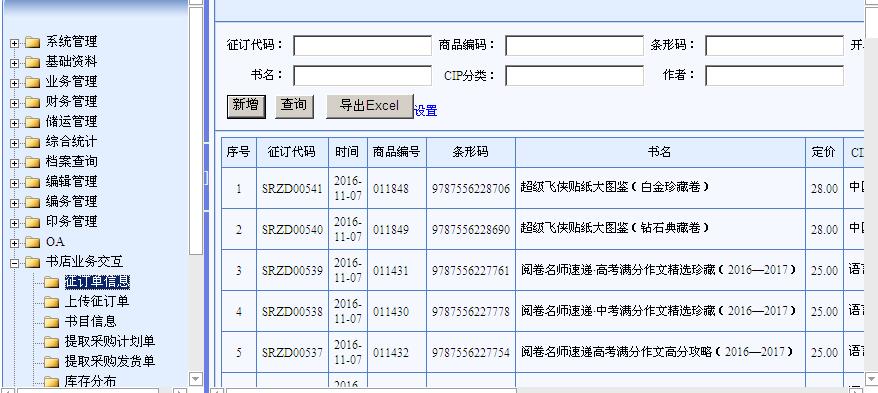The image size is (878, 393).
Task: Click the tree panel scroll down arrow
Action: 195,379
